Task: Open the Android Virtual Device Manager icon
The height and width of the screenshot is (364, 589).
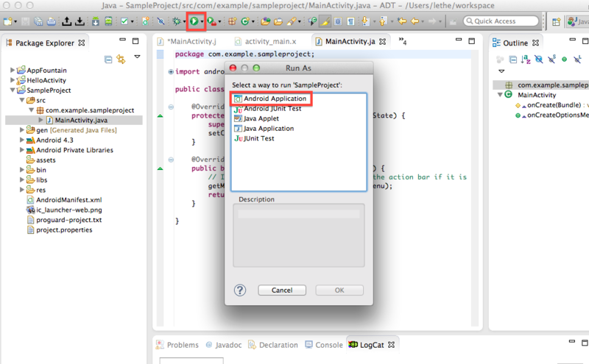Action: [x=108, y=21]
